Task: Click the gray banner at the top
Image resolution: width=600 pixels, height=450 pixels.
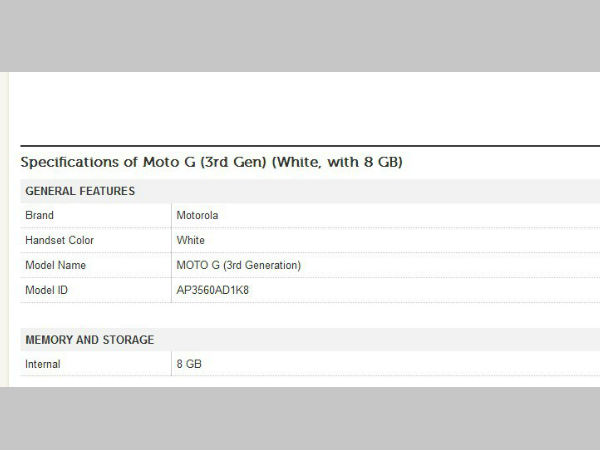Action: (300, 35)
